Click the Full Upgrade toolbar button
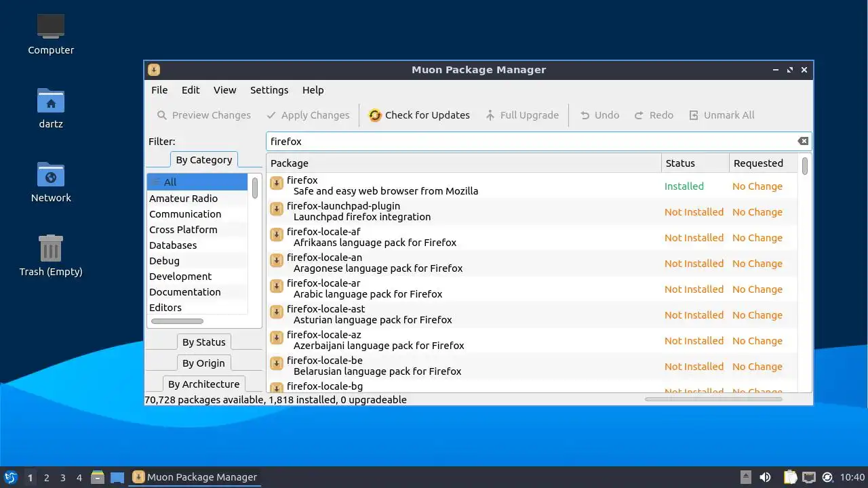 point(522,115)
